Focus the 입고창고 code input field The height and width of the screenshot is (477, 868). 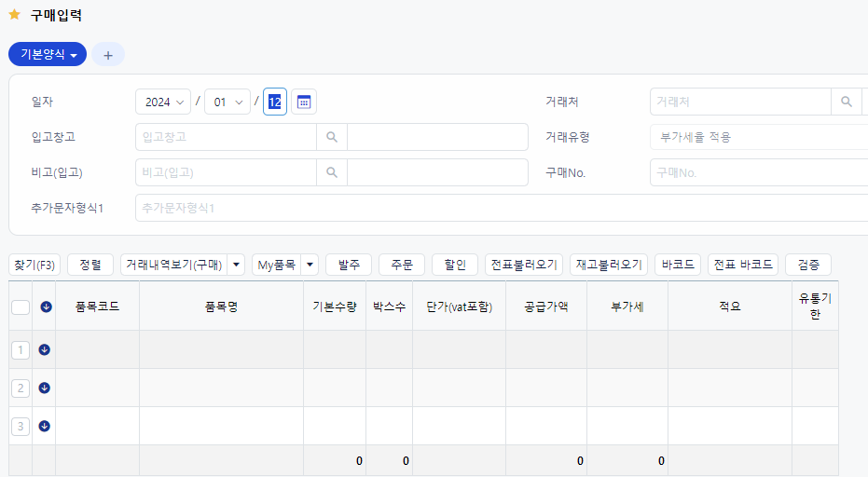point(226,137)
